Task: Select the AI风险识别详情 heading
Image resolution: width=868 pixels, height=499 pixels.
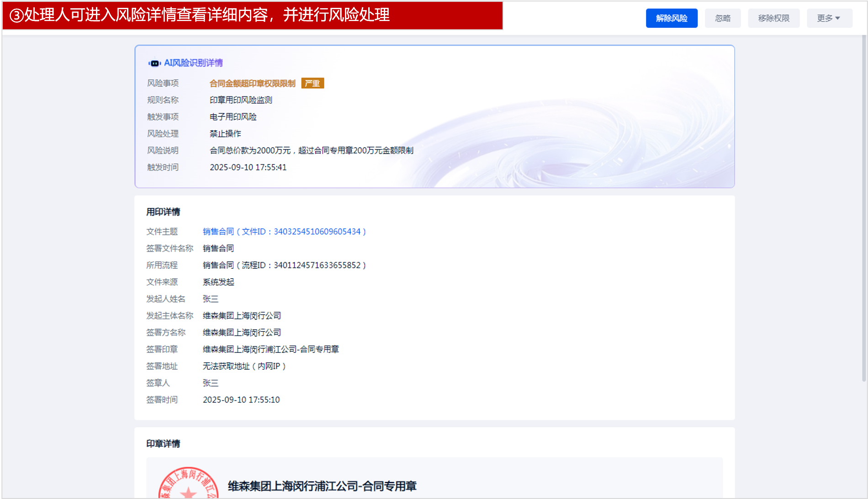Action: coord(193,63)
